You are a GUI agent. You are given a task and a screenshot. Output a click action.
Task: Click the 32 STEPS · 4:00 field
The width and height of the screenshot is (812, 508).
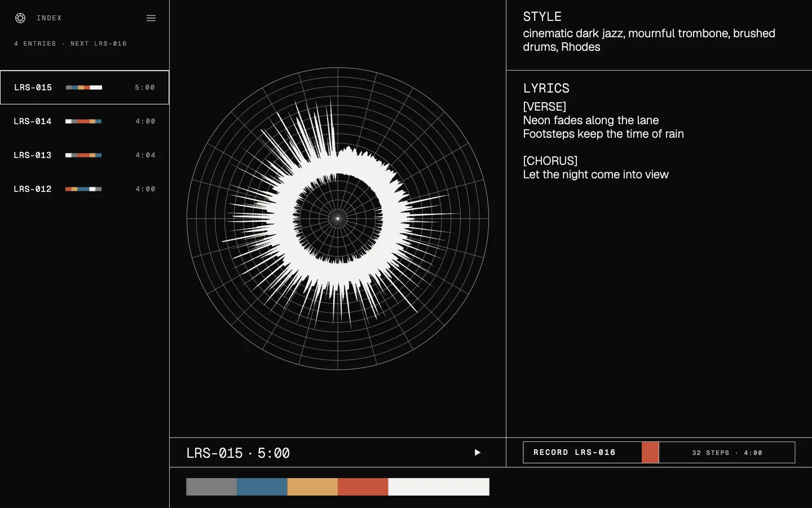[727, 452]
